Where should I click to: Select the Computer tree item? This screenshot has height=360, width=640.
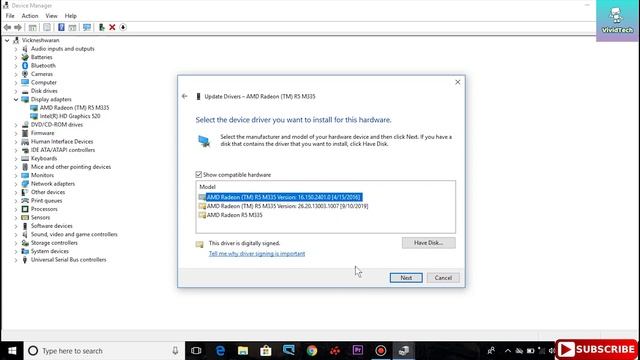click(44, 82)
